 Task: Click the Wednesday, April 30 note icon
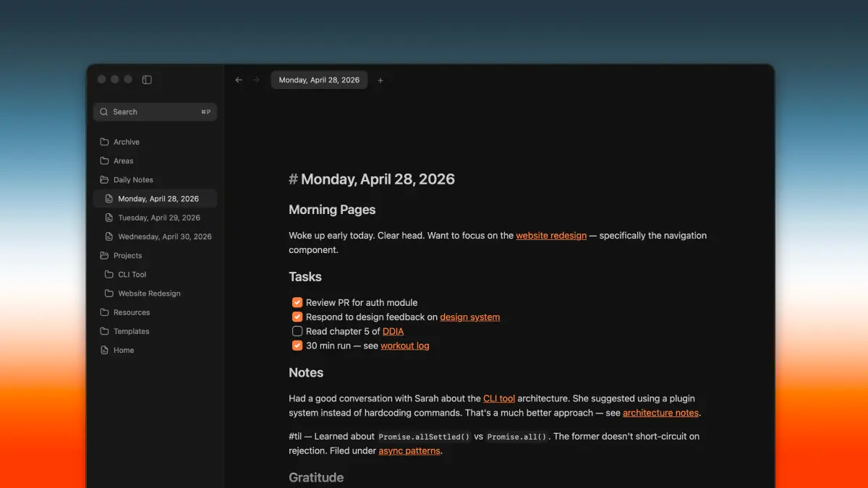pos(109,236)
